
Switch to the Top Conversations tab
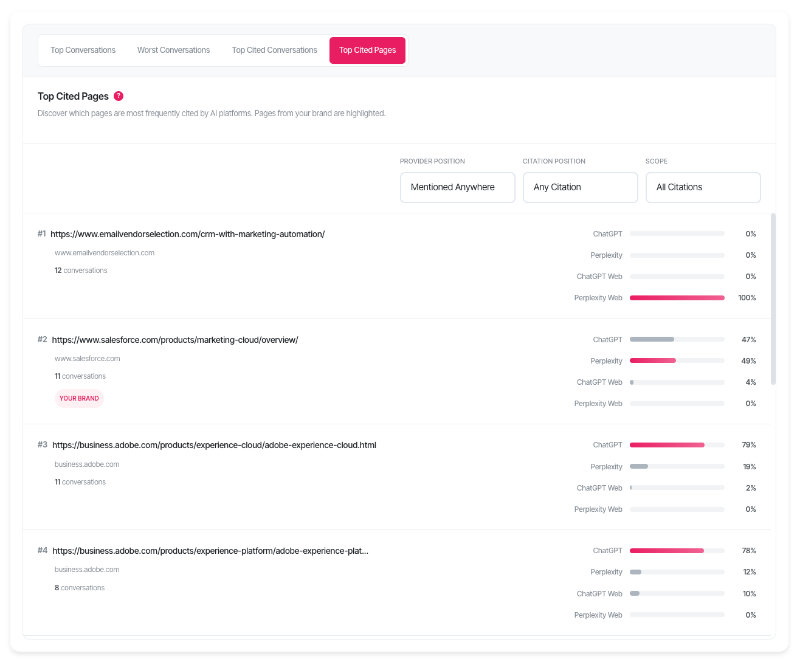point(83,50)
